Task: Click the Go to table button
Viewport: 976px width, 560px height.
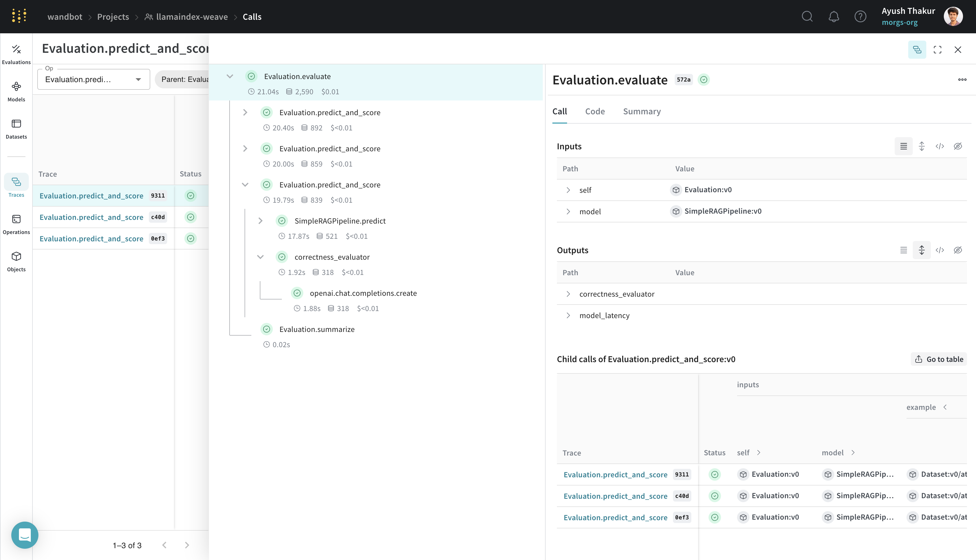Action: [939, 359]
